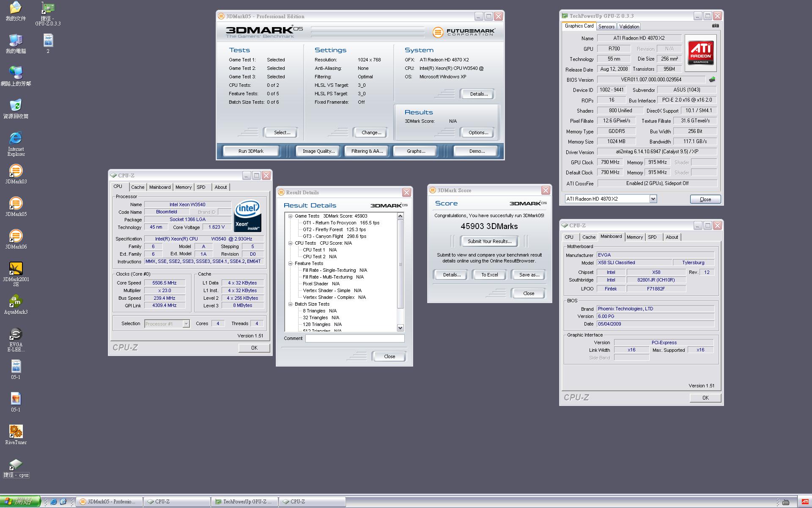Open the Network Neighborhood desktop icon
This screenshot has width=812, height=508.
click(x=16, y=76)
